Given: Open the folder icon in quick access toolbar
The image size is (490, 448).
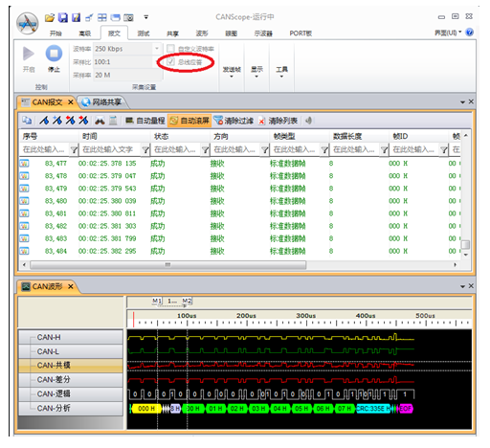Looking at the screenshot, I should [x=50, y=17].
